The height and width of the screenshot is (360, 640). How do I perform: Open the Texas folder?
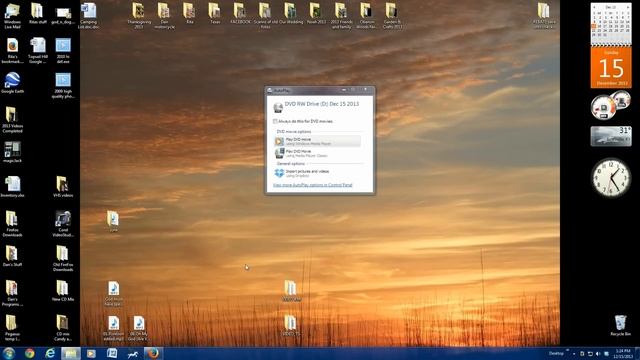pos(215,13)
